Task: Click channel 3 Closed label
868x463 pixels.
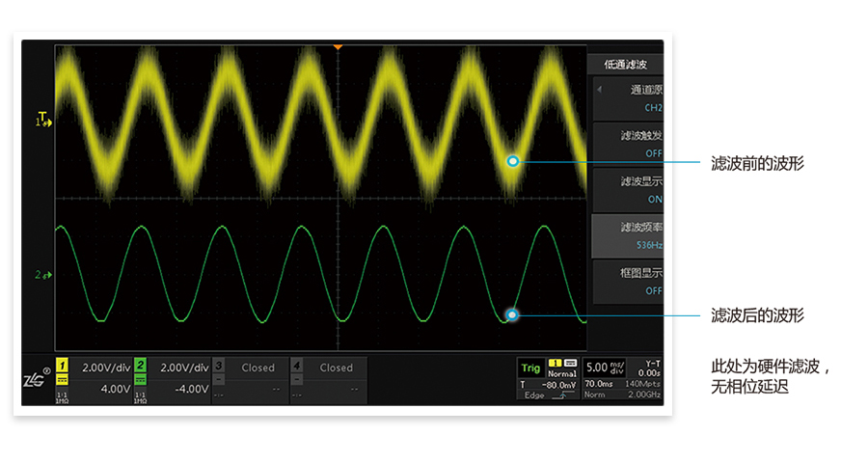Action: pyautogui.click(x=258, y=368)
